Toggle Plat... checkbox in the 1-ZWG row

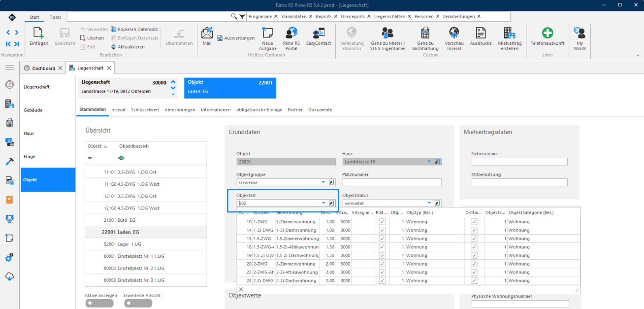[x=382, y=222]
